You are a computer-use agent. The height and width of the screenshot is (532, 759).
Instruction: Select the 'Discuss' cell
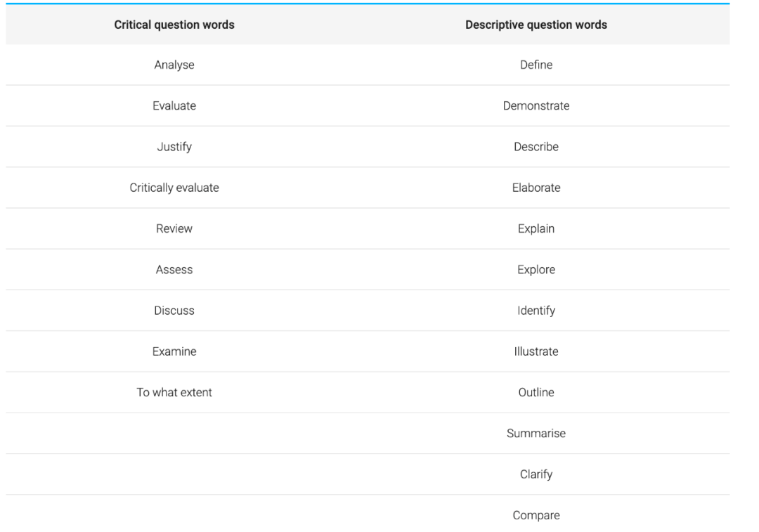pos(174,310)
